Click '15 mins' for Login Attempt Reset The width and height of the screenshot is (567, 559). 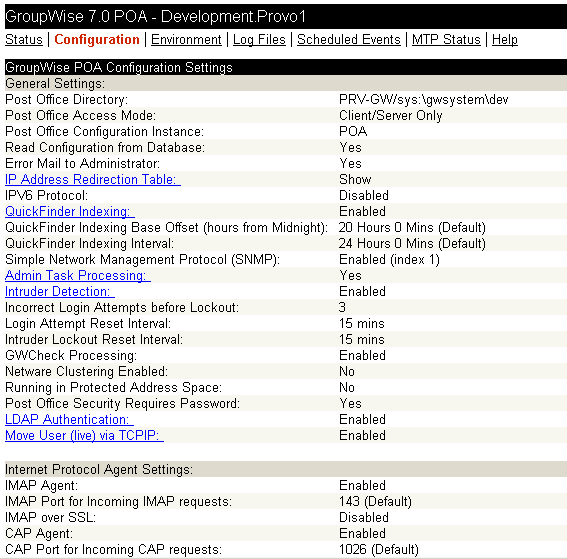pos(362,323)
